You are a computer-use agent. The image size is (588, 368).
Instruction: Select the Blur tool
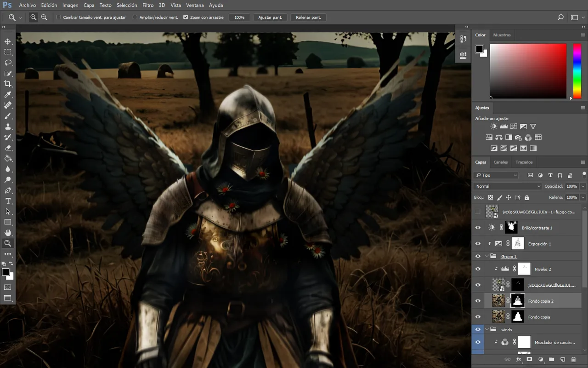[x=8, y=169]
